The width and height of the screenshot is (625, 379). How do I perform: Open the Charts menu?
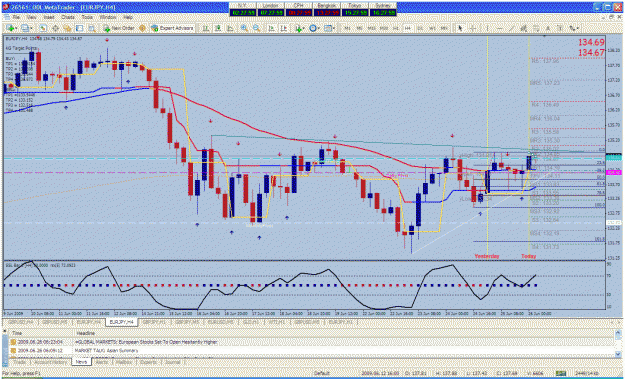68,18
